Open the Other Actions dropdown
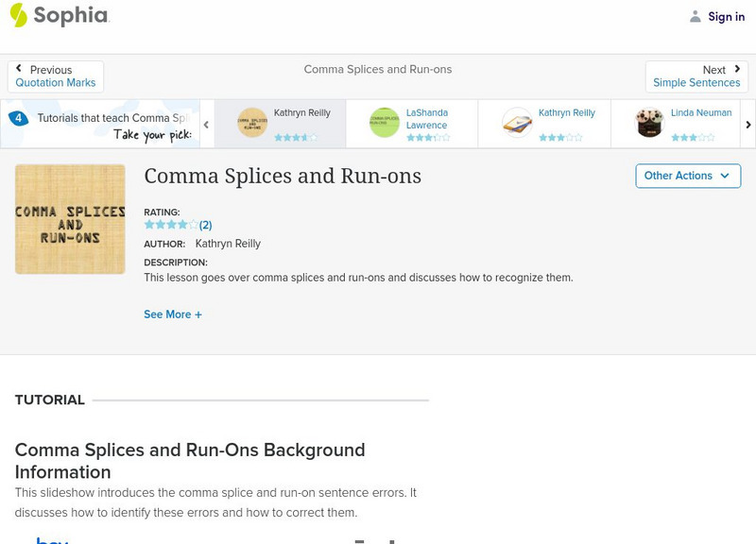The image size is (756, 544). [687, 176]
